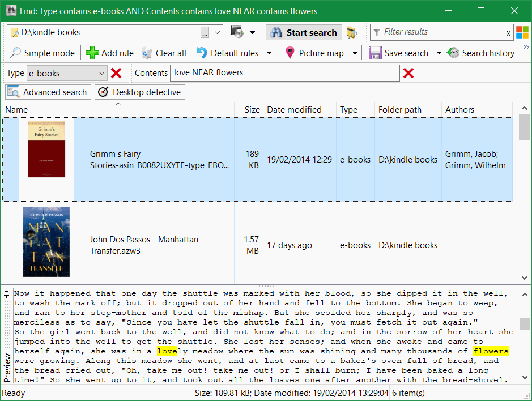Image resolution: width=532 pixels, height=401 pixels.
Task: Click the browse folder ellipsis button
Action: tap(205, 32)
